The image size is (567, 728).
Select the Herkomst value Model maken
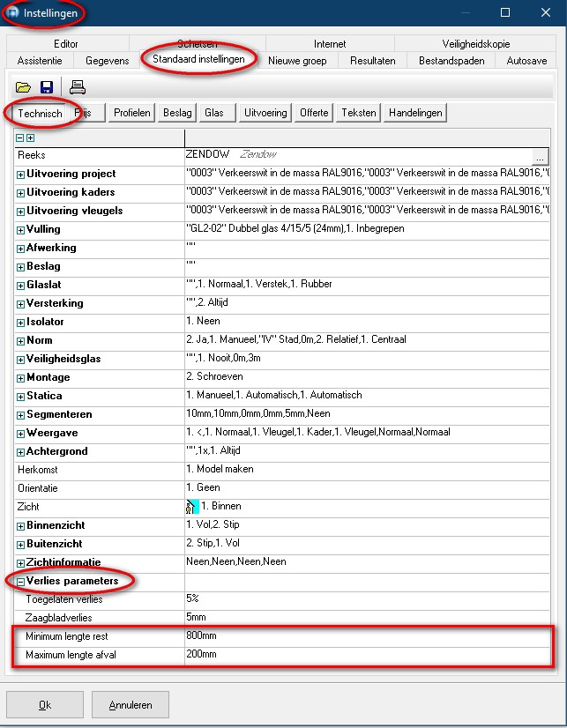367,470
